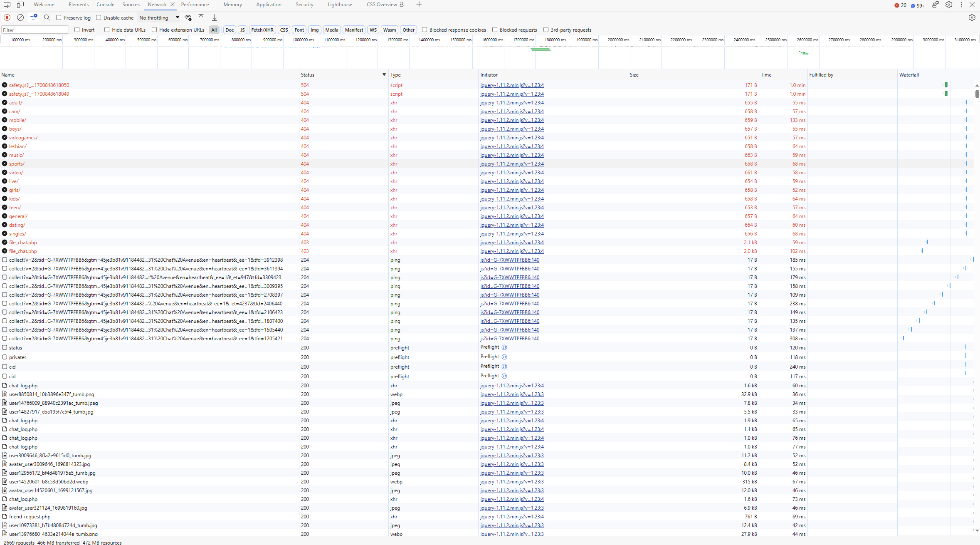Viewport: 980px width, 545px height.
Task: Switch to the Console tab
Action: (x=106, y=5)
